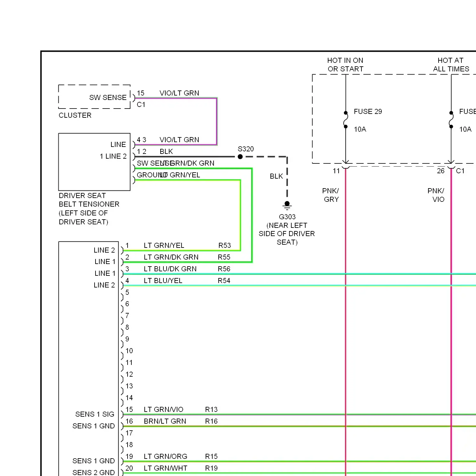Click circuit code R54
This screenshot has height=476, width=476.
click(x=224, y=281)
